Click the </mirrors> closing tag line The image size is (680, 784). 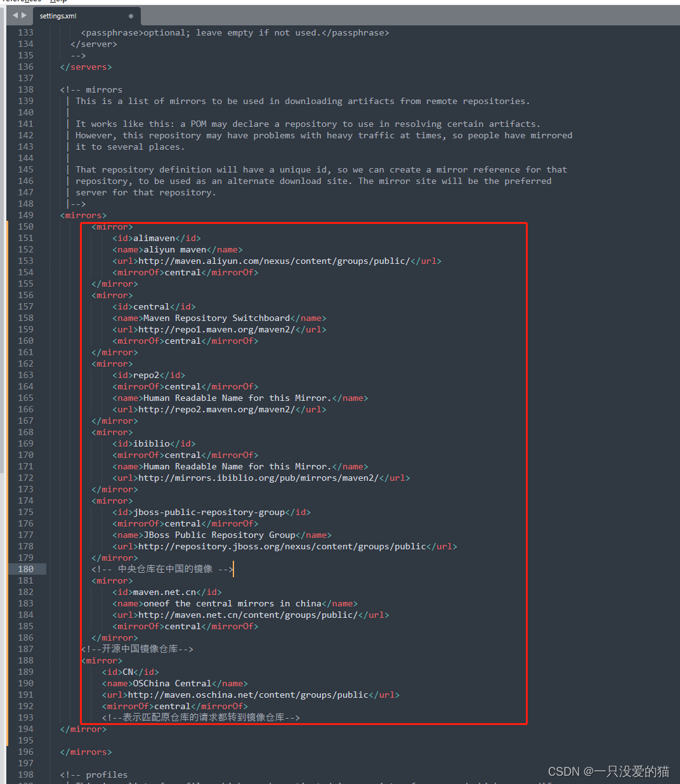coord(86,752)
